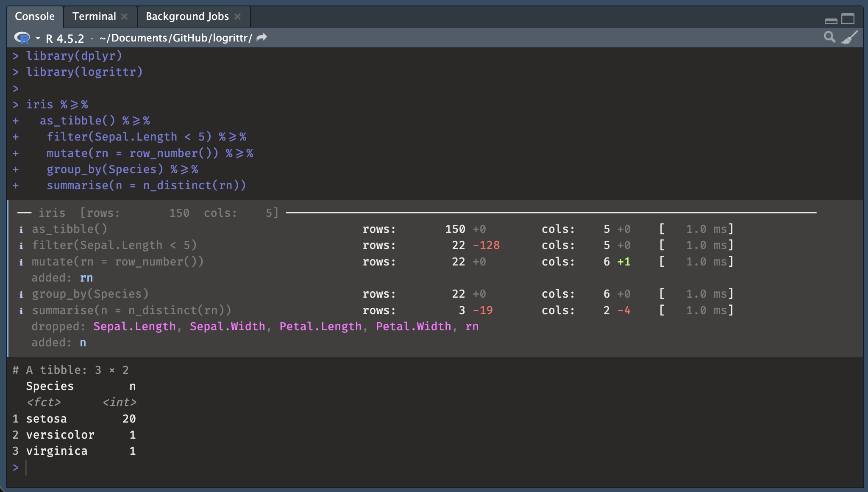The image size is (868, 492).
Task: Clear the console with the broom icon
Action: 849,37
